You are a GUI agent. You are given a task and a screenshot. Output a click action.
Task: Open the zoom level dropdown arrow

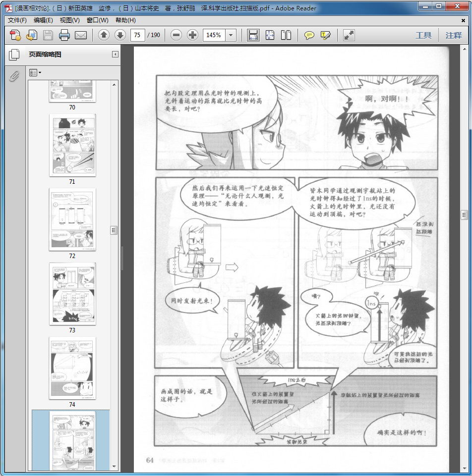[x=231, y=35]
